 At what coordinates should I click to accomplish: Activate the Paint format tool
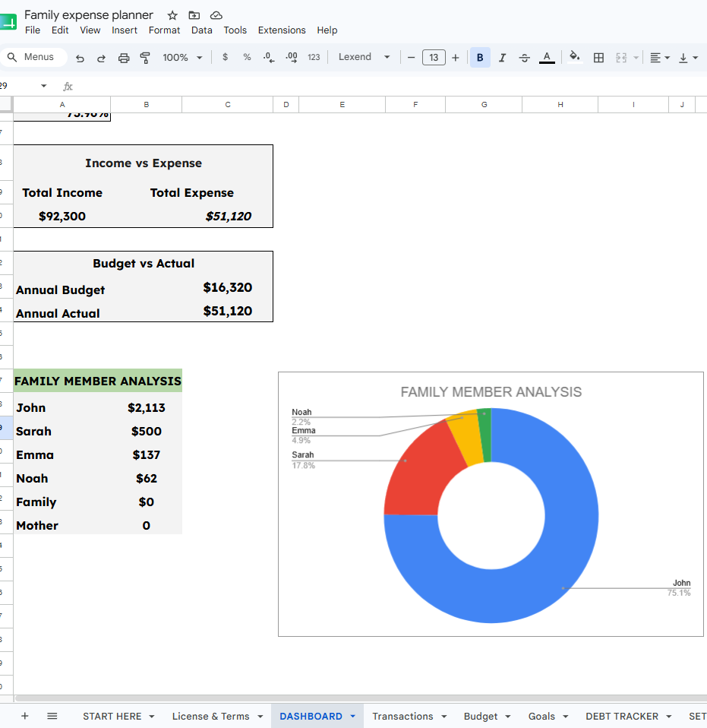145,58
